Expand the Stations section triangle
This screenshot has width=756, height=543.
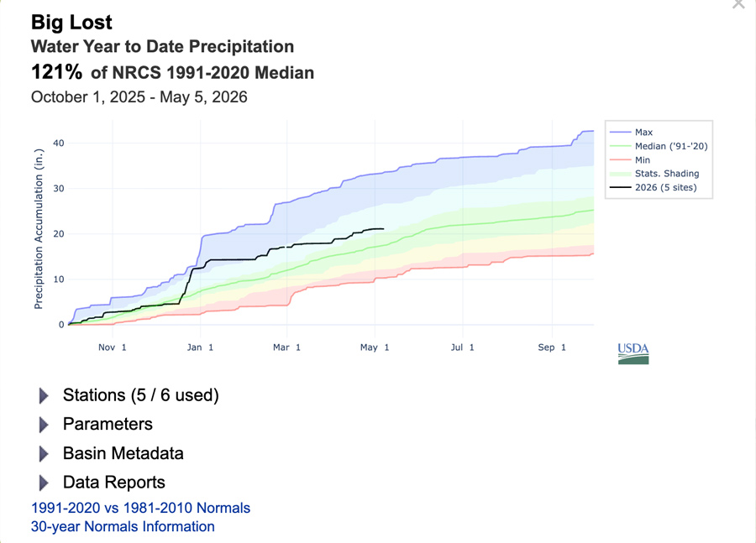coord(44,395)
